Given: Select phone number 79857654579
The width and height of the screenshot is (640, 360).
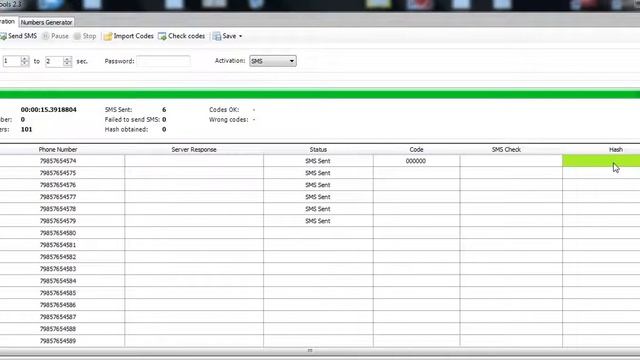Looking at the screenshot, I should (58, 221).
